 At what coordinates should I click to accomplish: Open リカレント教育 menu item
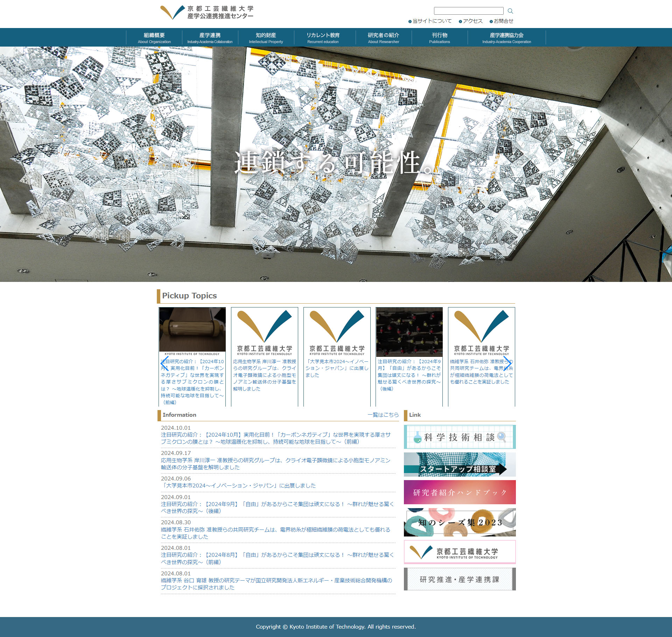[323, 37]
